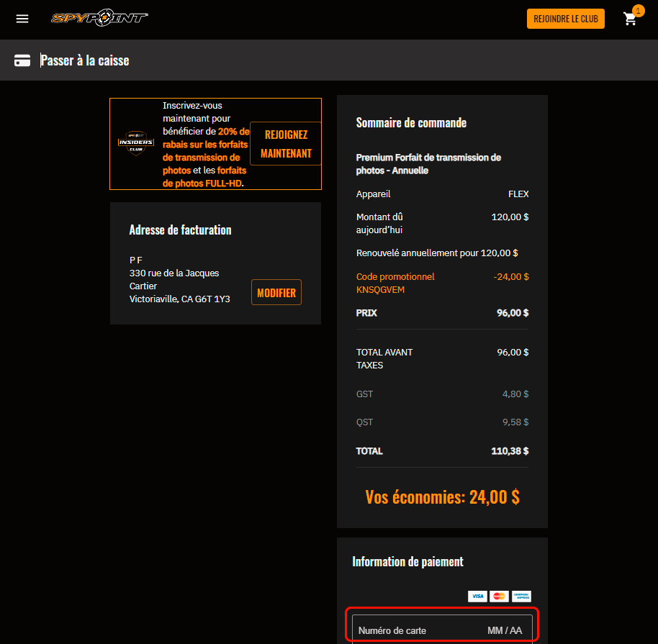Click the GST amount 4,80 $
The height and width of the screenshot is (644, 658).
515,394
